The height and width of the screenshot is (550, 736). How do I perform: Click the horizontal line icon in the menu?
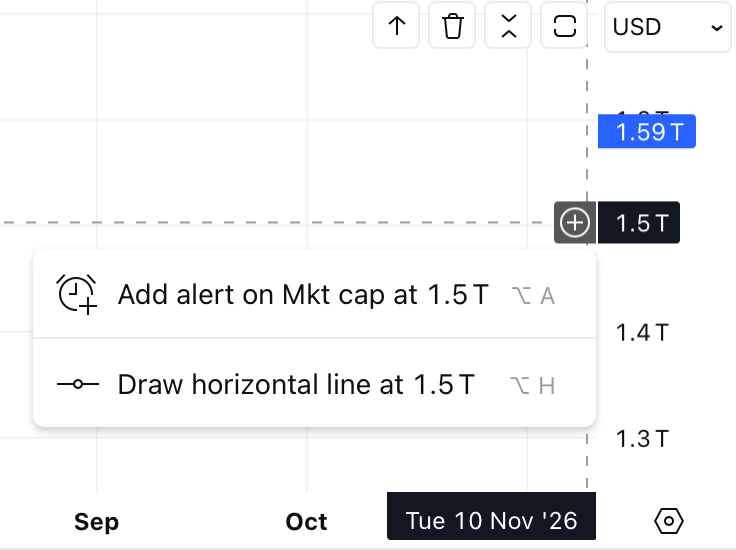(x=78, y=384)
